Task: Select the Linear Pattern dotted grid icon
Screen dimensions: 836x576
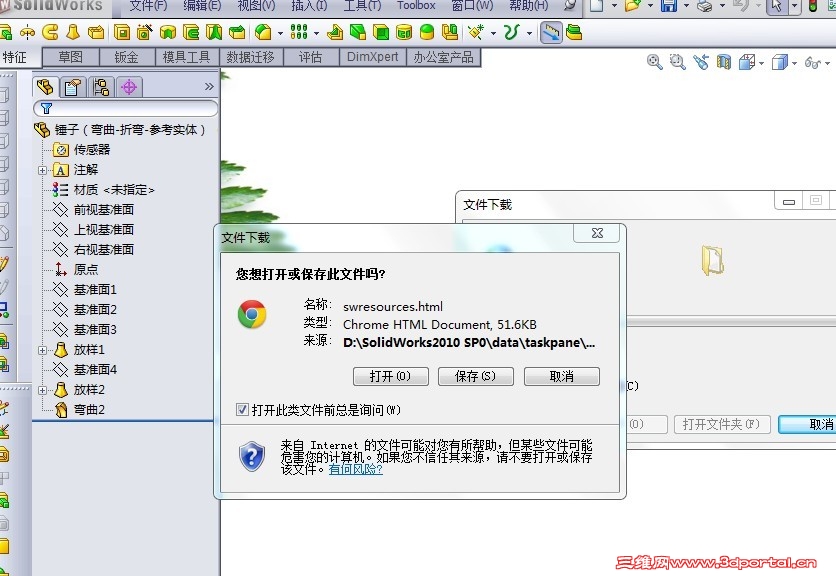Action: tap(299, 33)
